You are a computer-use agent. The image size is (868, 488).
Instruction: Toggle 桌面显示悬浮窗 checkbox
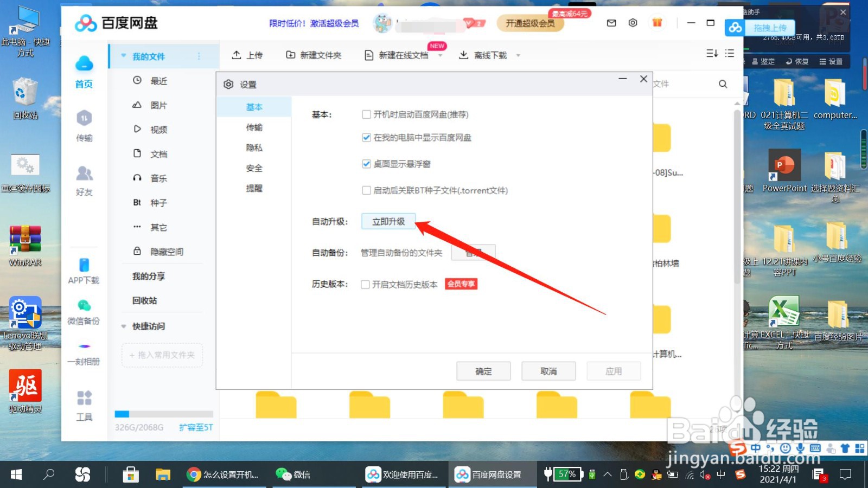367,164
